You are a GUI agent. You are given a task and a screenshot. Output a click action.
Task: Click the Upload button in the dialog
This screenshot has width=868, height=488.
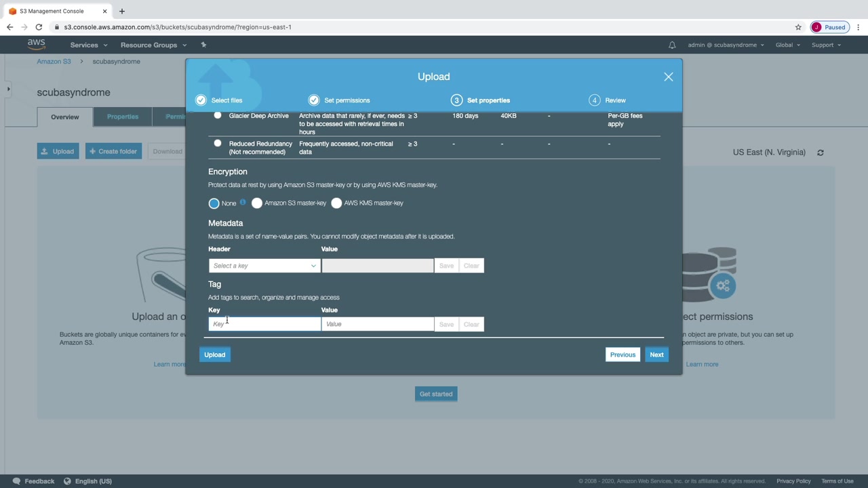(215, 354)
